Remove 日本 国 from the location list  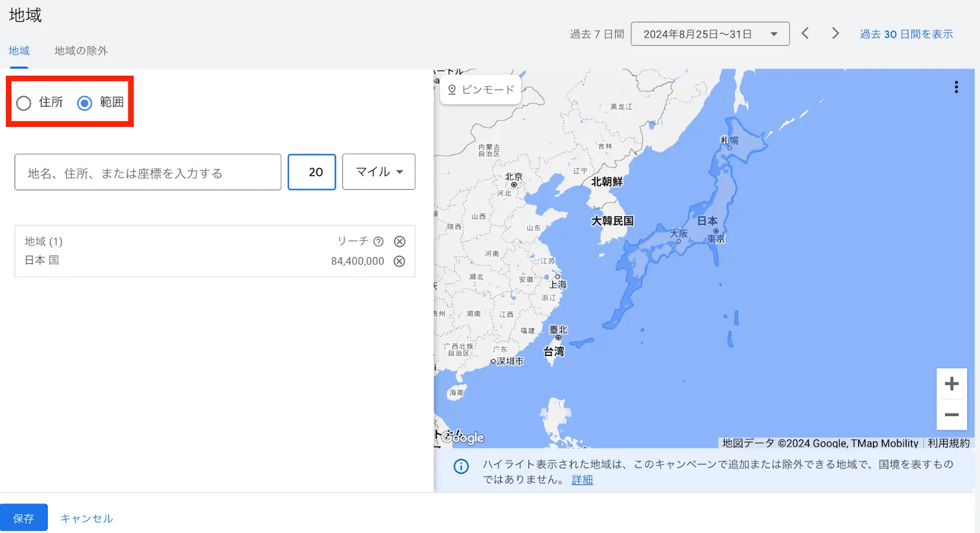[399, 261]
